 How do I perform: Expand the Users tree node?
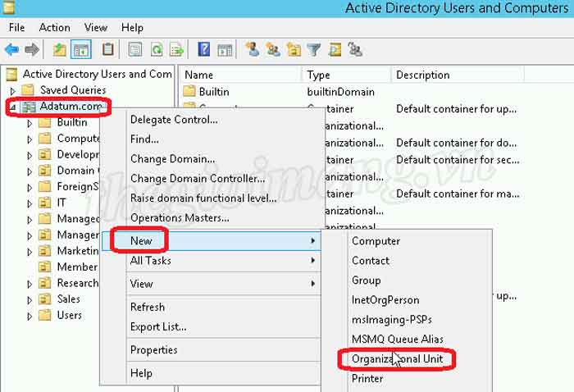[x=30, y=317]
